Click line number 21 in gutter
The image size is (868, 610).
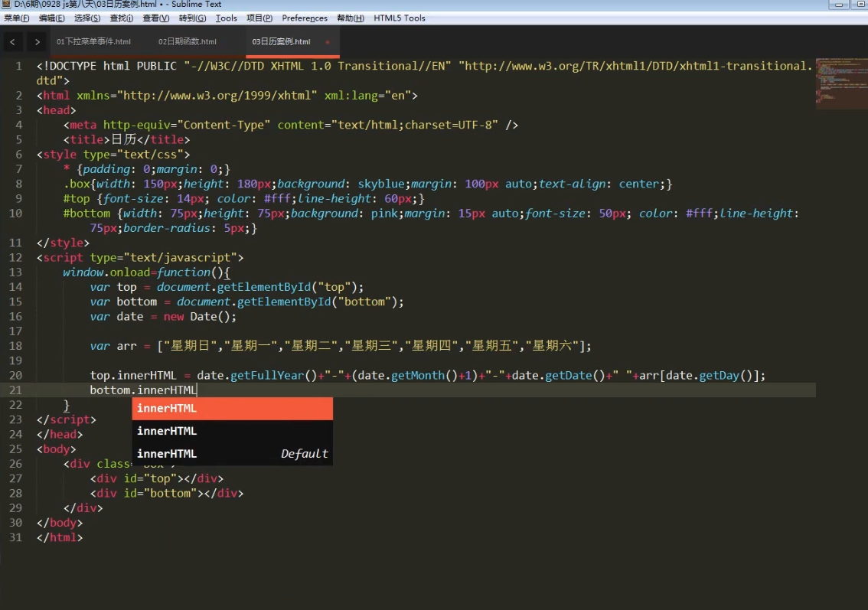tap(15, 390)
